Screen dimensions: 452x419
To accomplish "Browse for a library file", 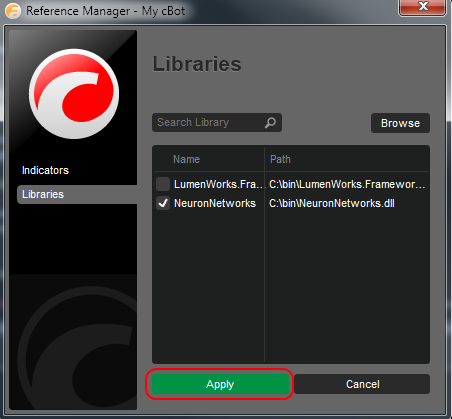I will point(400,123).
